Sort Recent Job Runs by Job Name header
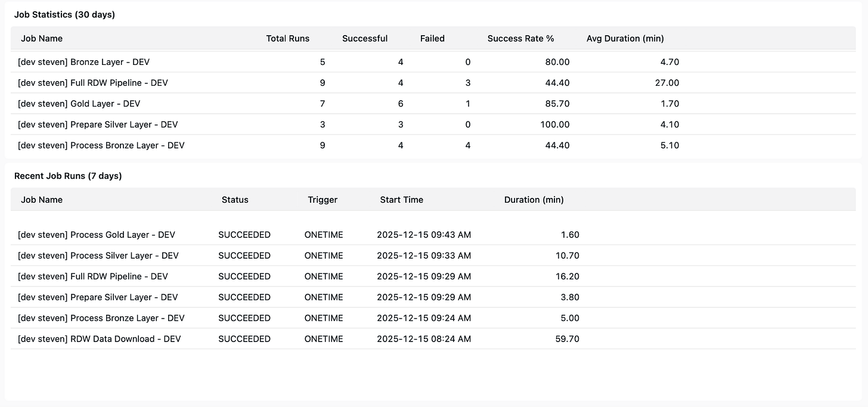868x407 pixels. tap(42, 200)
